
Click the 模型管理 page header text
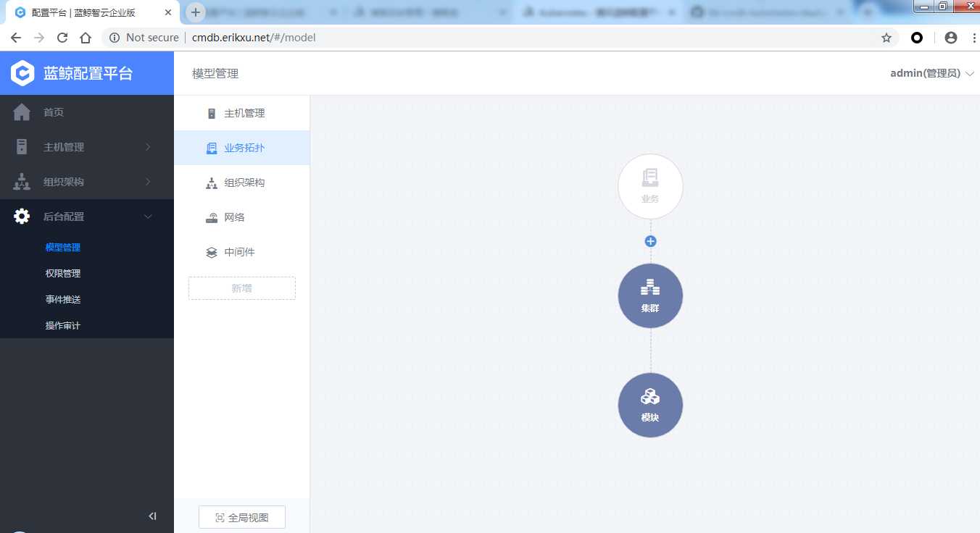[x=215, y=73]
